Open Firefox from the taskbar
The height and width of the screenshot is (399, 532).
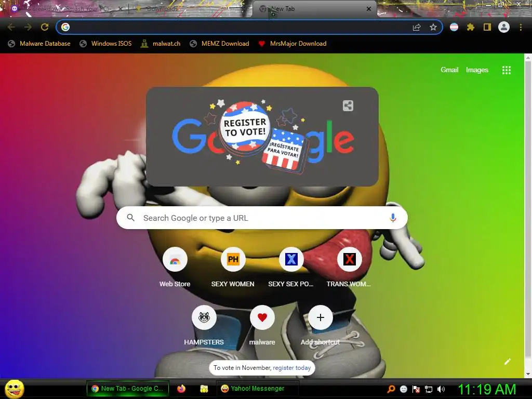pos(181,389)
